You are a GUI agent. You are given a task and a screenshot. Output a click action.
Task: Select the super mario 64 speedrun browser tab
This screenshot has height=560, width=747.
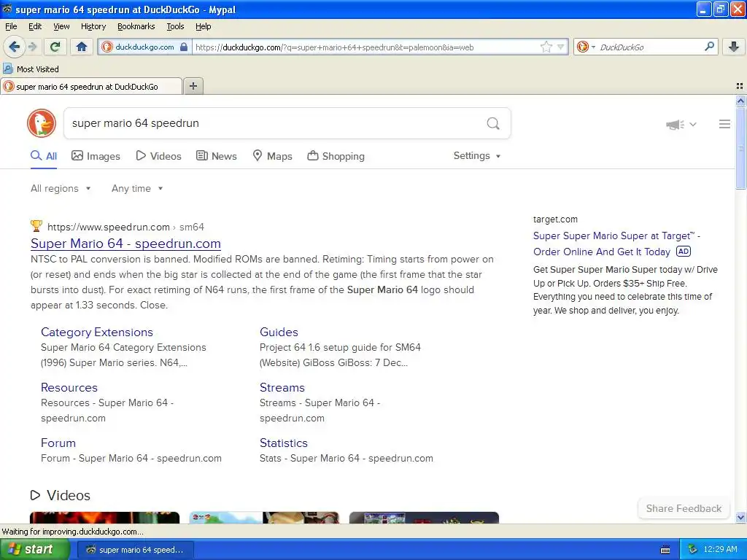click(x=91, y=86)
